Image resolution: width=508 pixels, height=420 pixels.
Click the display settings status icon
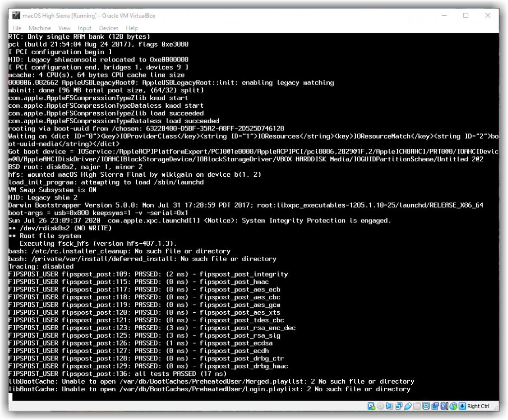click(x=426, y=406)
